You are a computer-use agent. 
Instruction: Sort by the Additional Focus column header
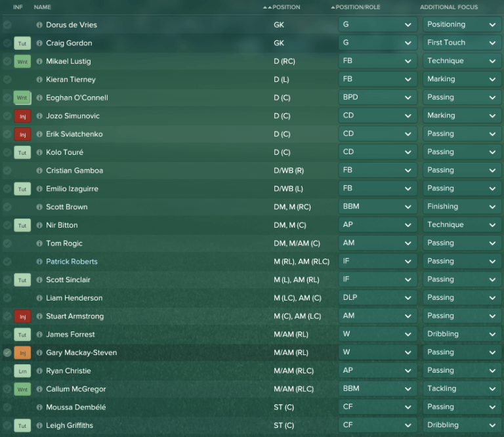pyautogui.click(x=449, y=7)
